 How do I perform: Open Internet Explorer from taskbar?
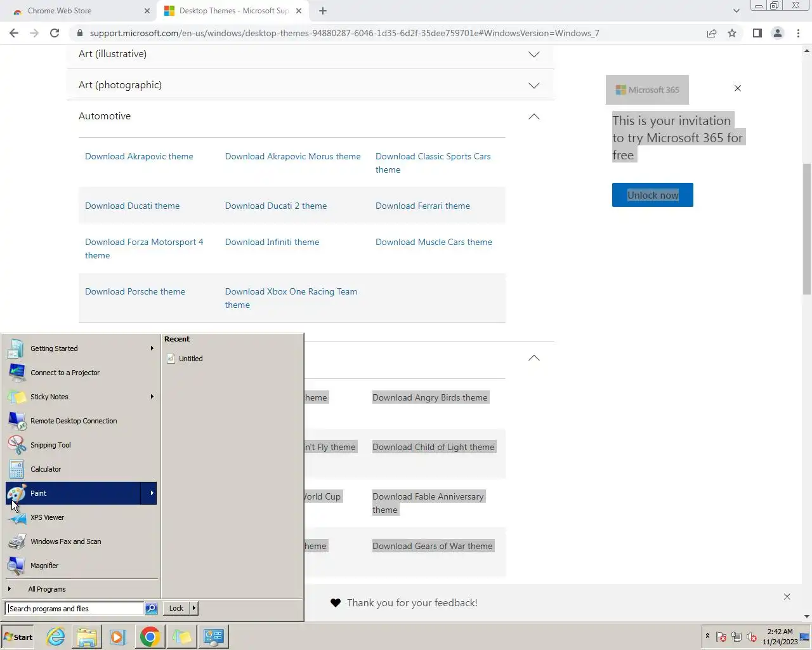pyautogui.click(x=56, y=637)
